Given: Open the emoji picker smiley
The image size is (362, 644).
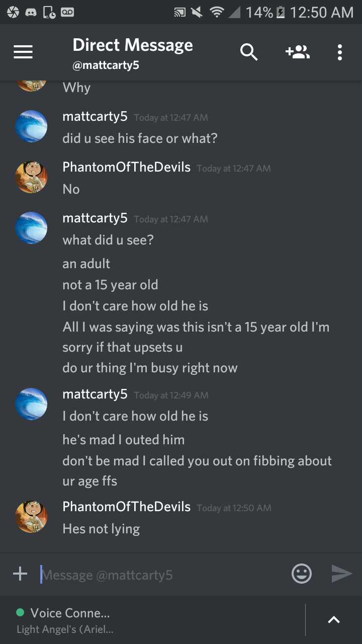Looking at the screenshot, I should point(302,574).
